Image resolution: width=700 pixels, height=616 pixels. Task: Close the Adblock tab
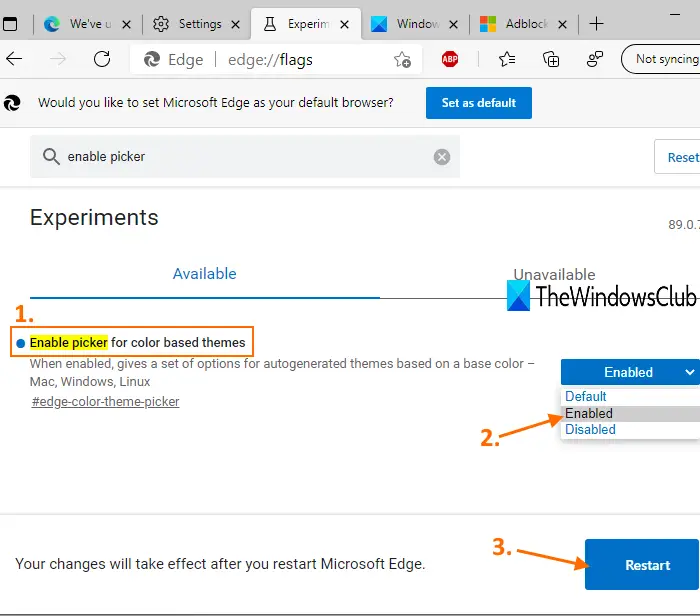click(x=562, y=24)
